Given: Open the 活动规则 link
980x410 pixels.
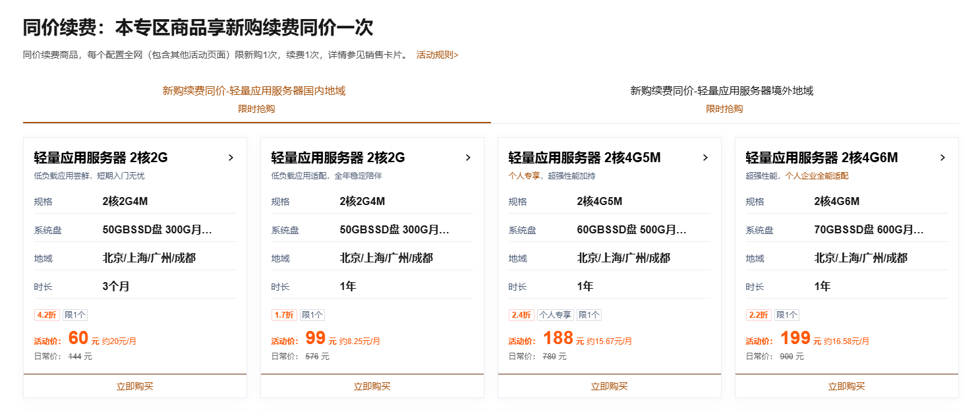Looking at the screenshot, I should [x=436, y=55].
